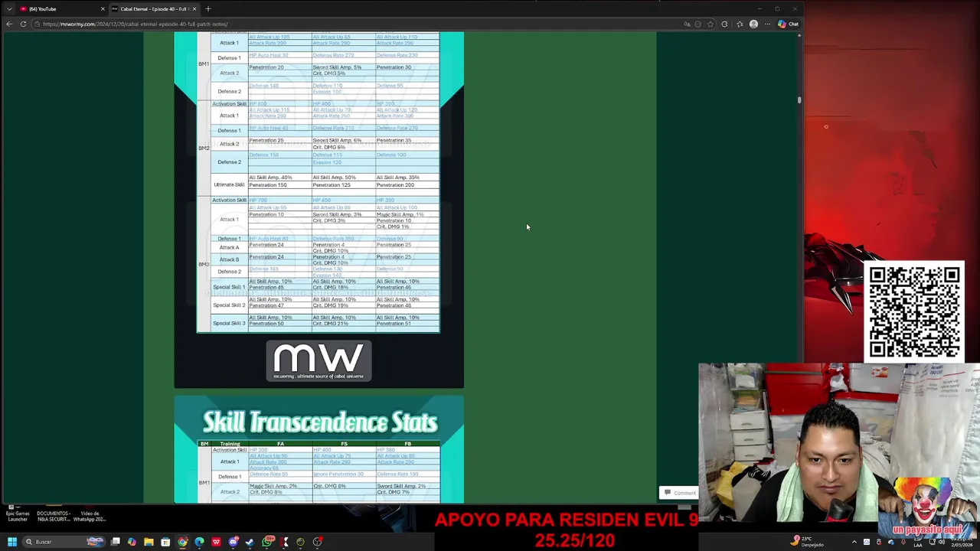Viewport: 980px width, 551px height.
Task: Open browser settings and more menu
Action: point(767,24)
